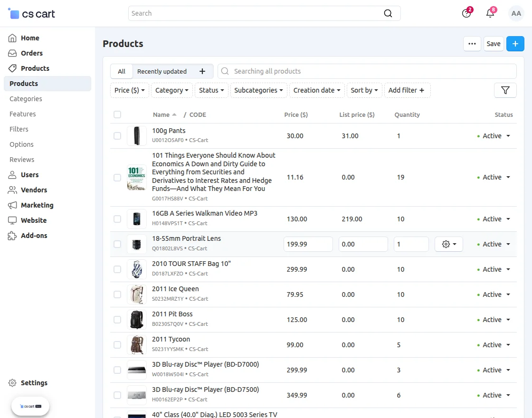Click the blue plus button to add a product
Image resolution: width=532 pixels, height=418 pixels.
click(x=515, y=43)
